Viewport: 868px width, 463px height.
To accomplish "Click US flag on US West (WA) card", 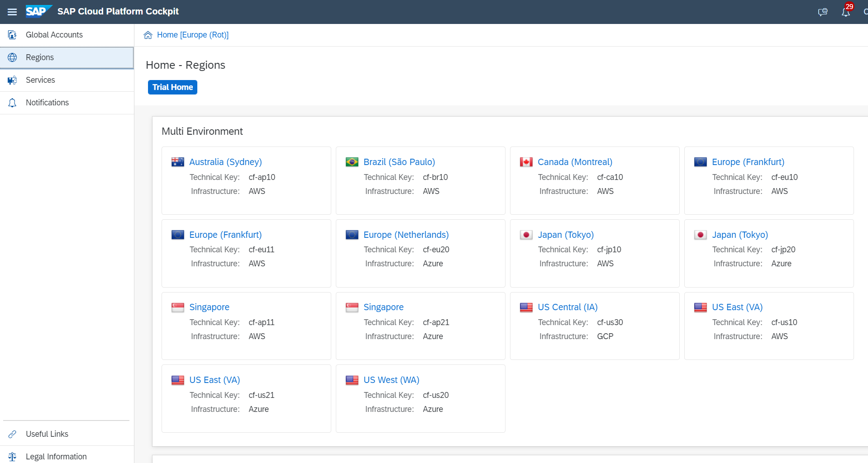I will tap(352, 380).
